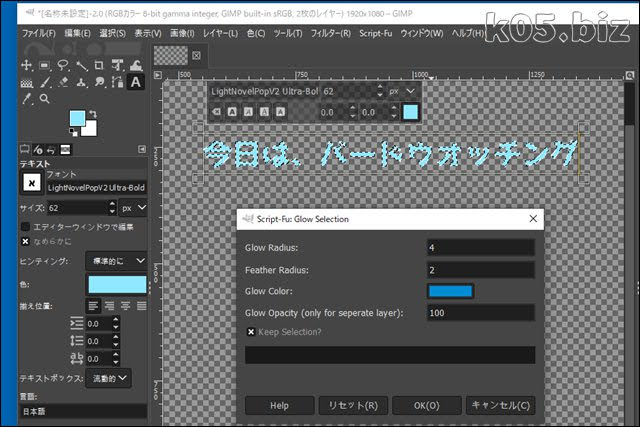Click リセット(R) reset button
The height and width of the screenshot is (427, 640).
[x=353, y=405]
